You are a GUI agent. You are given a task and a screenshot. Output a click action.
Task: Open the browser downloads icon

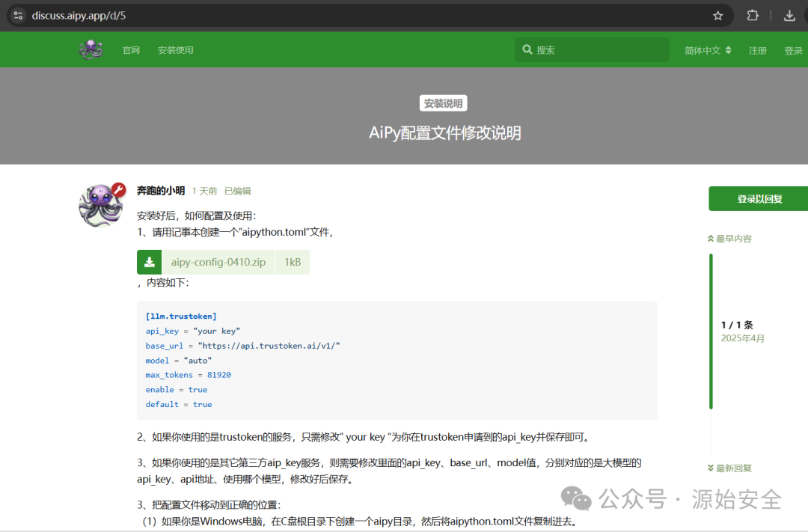789,16
